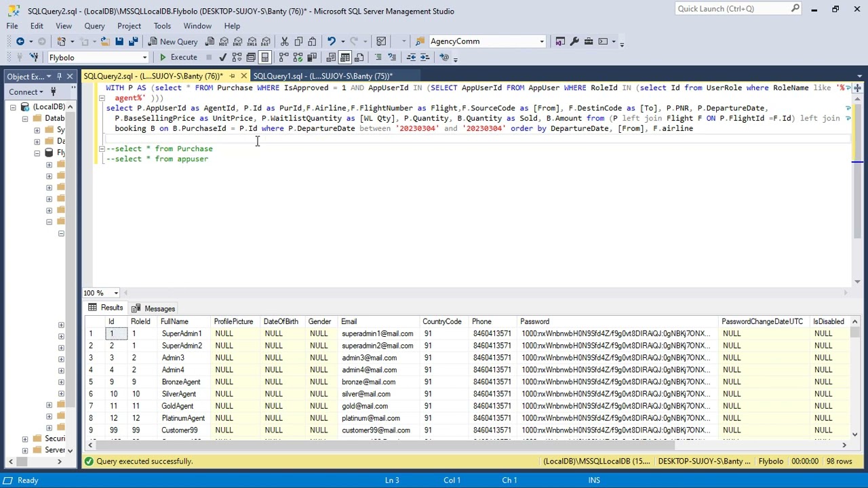Image resolution: width=868 pixels, height=488 pixels.
Task: Toggle Results to Text mode
Action: (331, 58)
